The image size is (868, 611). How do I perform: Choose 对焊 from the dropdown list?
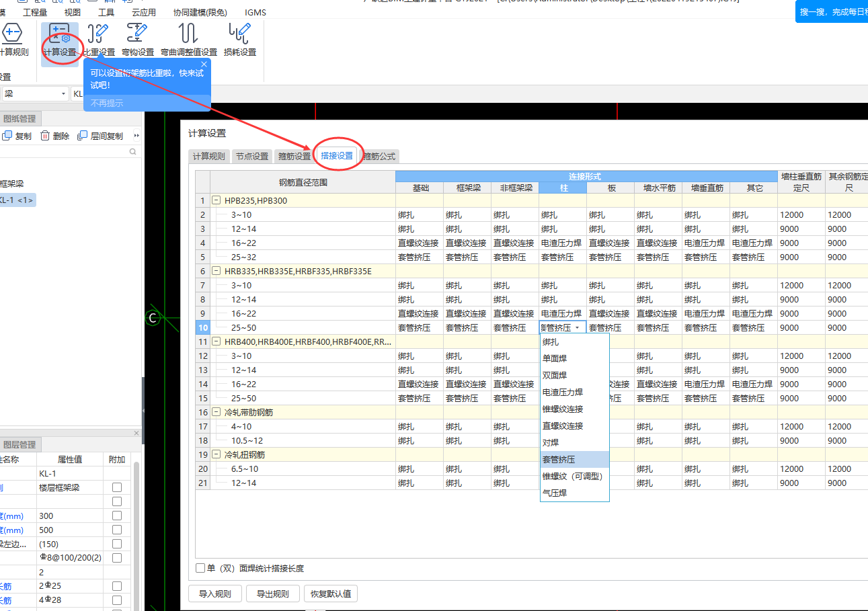tap(574, 442)
